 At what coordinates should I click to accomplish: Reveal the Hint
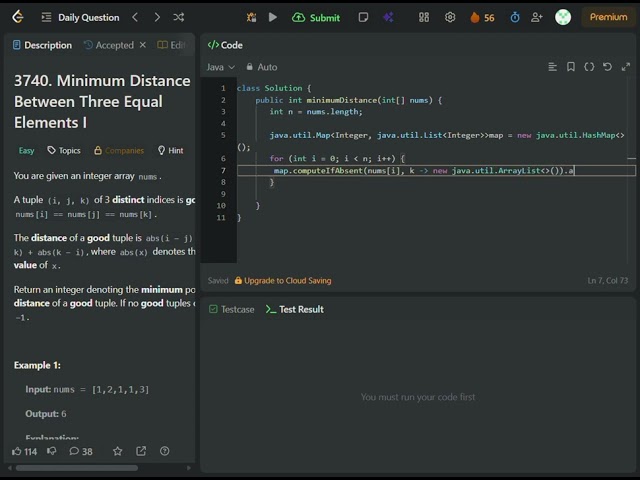pos(171,151)
